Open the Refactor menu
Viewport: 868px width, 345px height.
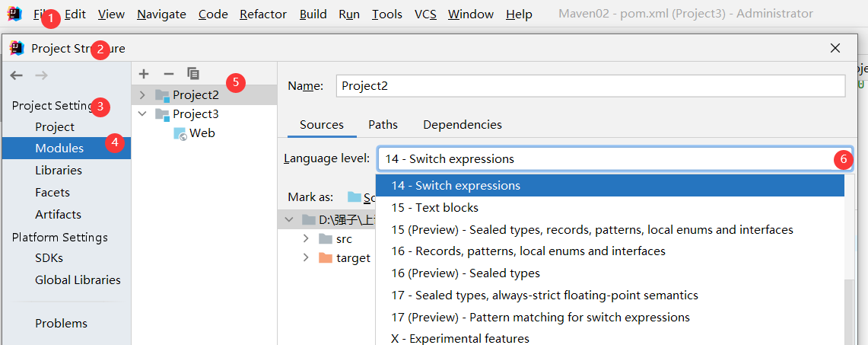(x=263, y=14)
